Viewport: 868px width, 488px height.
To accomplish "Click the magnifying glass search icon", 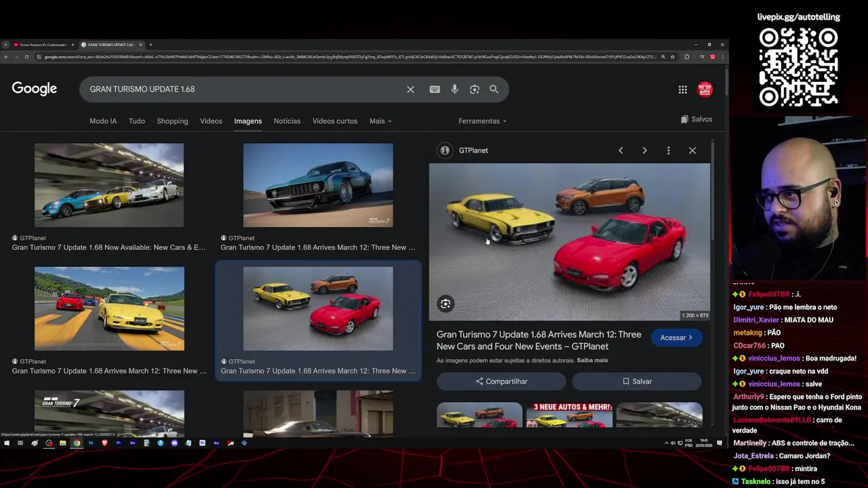I will (x=494, y=89).
